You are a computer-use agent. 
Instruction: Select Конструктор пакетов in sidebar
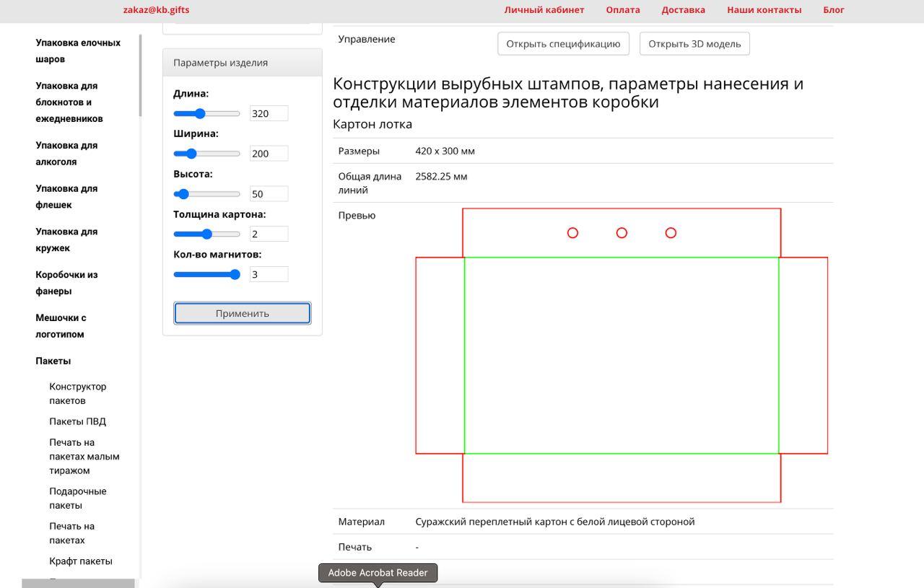(x=77, y=393)
